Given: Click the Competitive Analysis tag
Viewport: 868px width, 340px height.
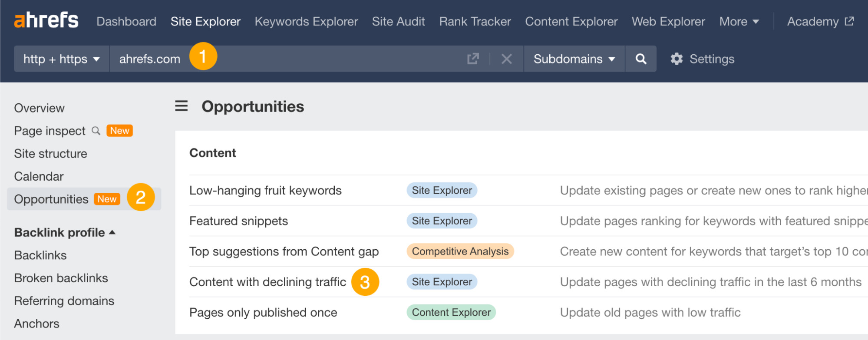Looking at the screenshot, I should [460, 251].
